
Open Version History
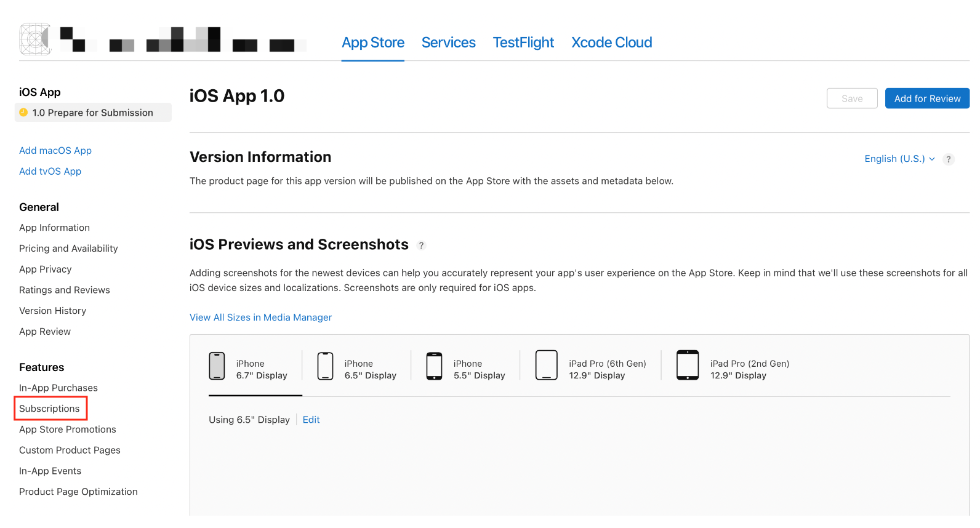(x=52, y=311)
